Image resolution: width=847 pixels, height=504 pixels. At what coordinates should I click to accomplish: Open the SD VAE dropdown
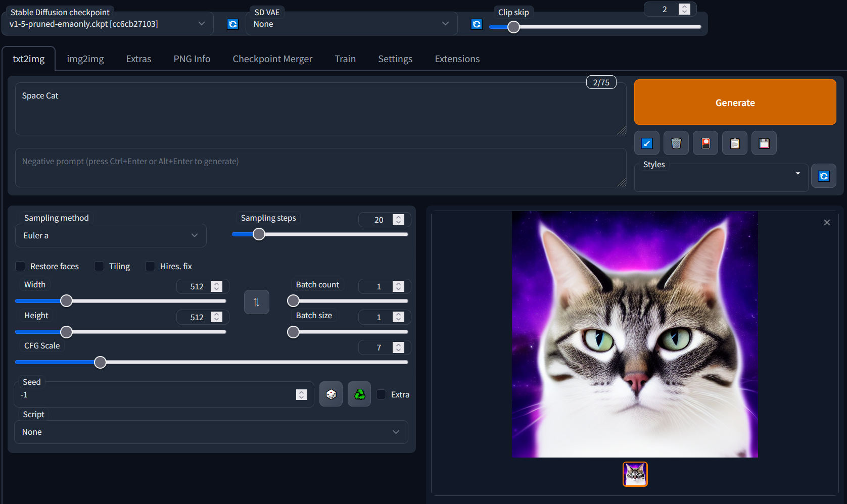pos(351,24)
